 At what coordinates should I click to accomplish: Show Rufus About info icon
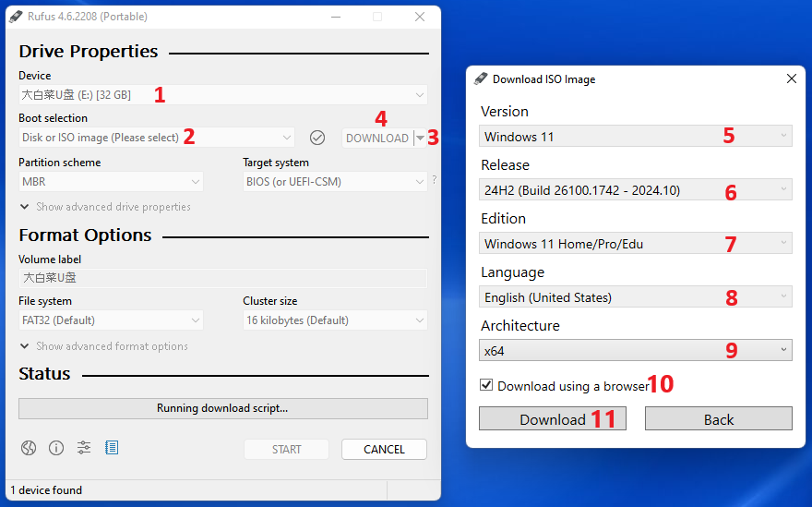[x=56, y=447]
